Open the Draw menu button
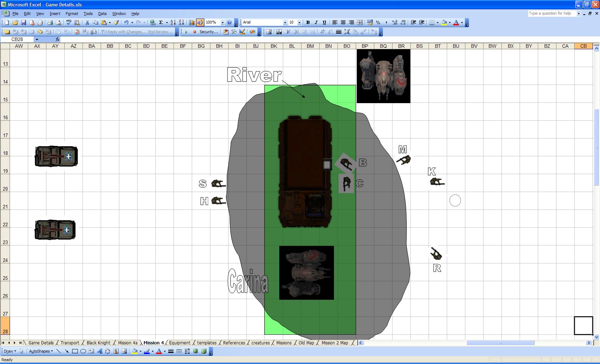 point(10,351)
